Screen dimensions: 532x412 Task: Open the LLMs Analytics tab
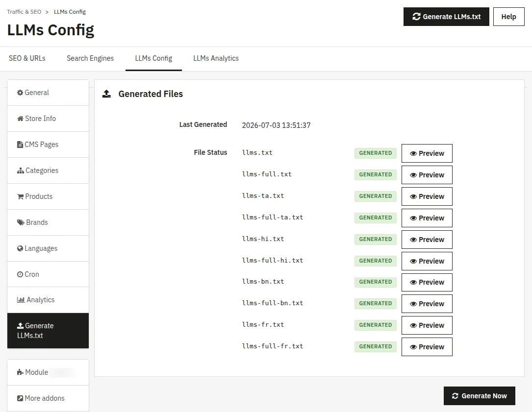(x=216, y=58)
